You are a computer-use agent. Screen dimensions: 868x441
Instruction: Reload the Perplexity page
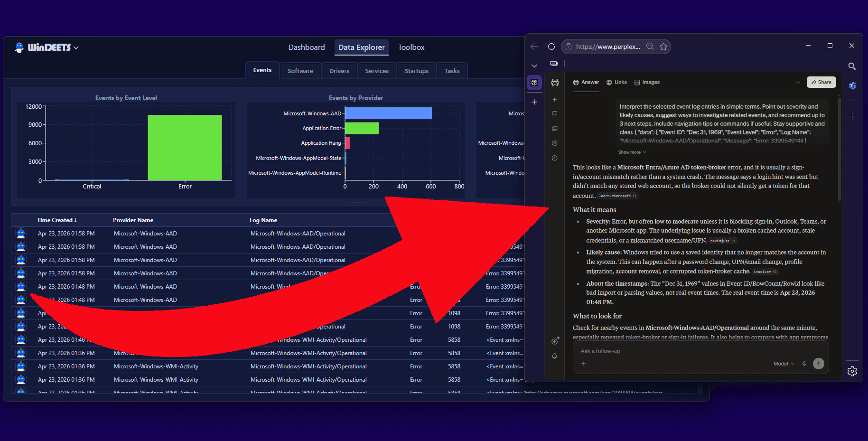click(x=551, y=47)
